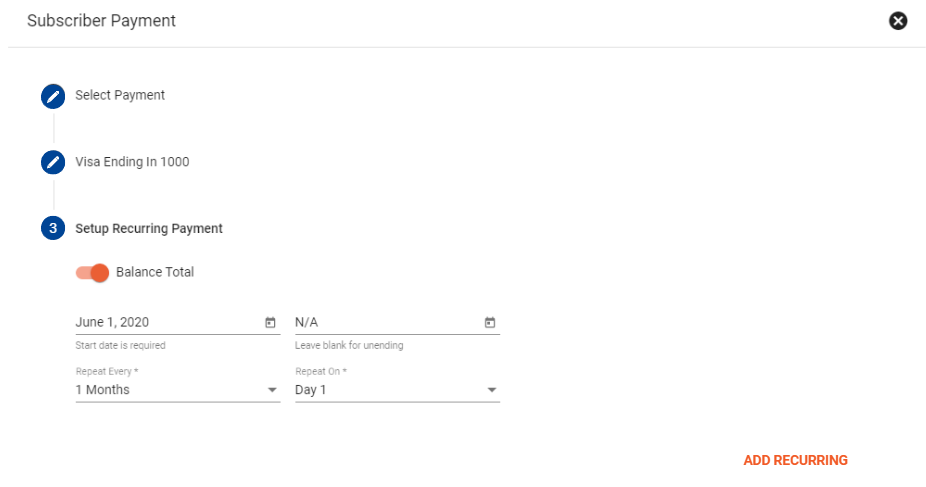The image size is (926, 487).
Task: Click the step 3 circle icon
Action: [53, 228]
